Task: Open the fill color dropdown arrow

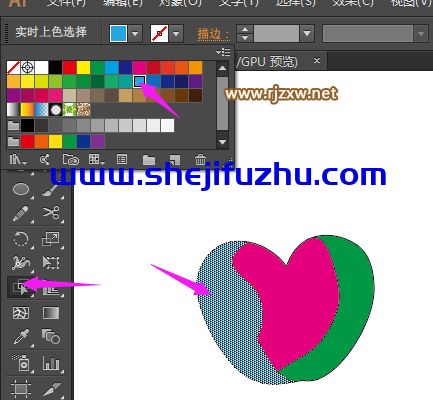Action: pyautogui.click(x=135, y=34)
